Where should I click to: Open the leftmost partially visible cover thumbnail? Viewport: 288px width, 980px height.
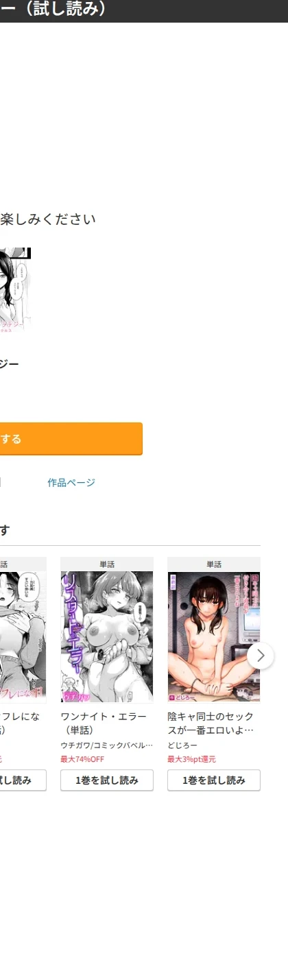pyautogui.click(x=23, y=636)
